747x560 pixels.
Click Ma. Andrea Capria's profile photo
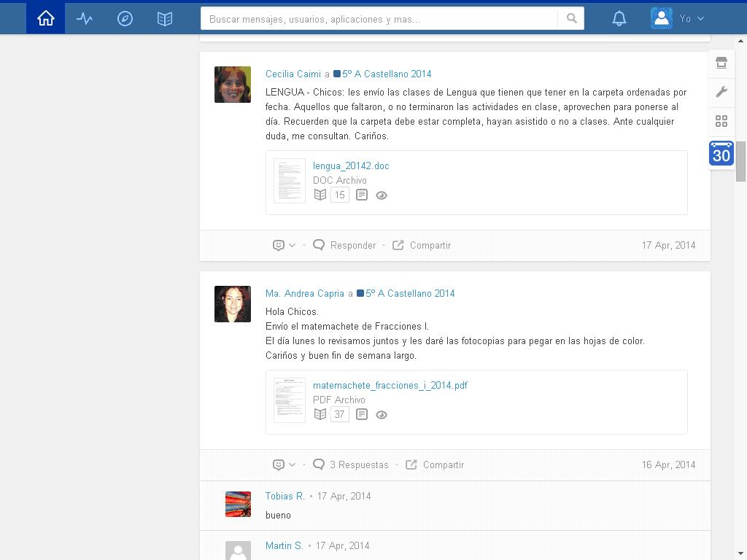click(x=233, y=304)
